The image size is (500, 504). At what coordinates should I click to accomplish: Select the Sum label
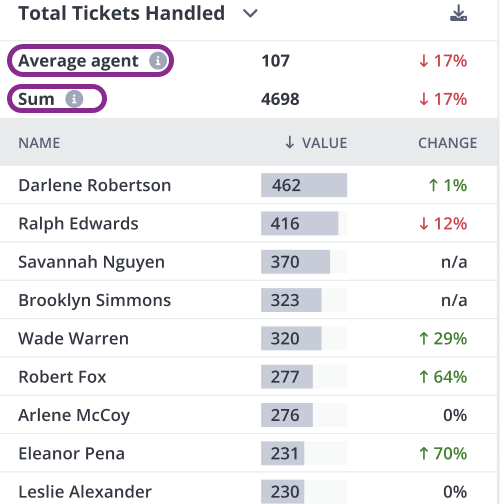click(x=36, y=99)
